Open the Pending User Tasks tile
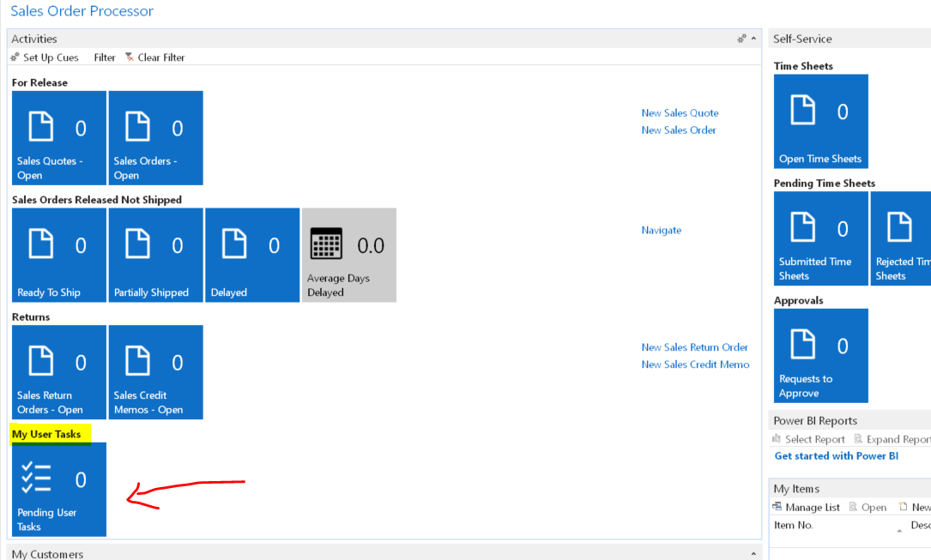 coord(59,490)
